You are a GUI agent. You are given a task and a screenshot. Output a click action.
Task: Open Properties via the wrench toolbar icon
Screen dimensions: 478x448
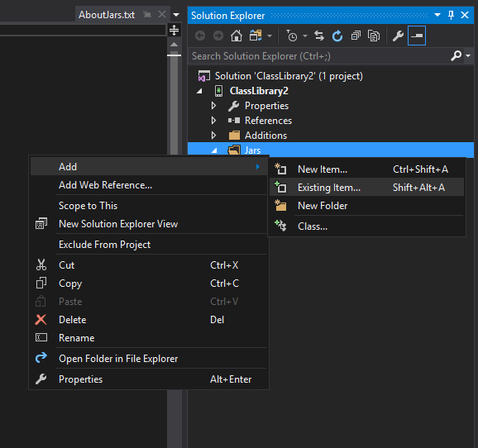tap(398, 36)
